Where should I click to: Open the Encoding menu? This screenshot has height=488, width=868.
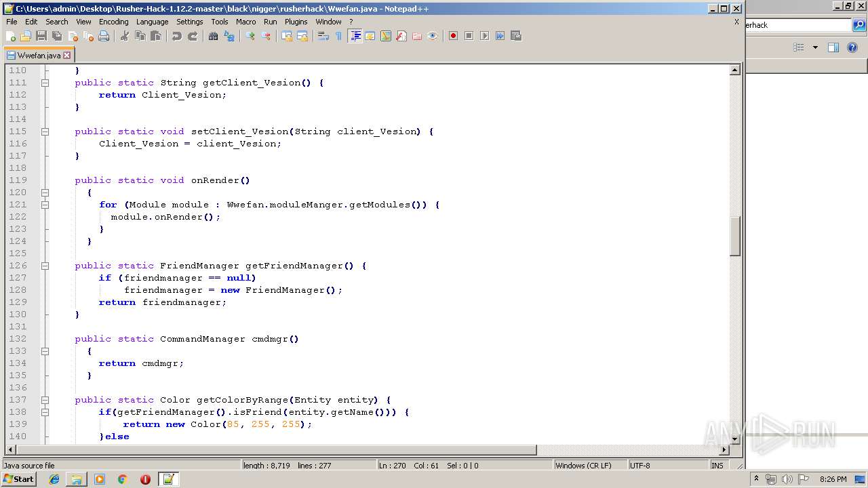[x=113, y=22]
